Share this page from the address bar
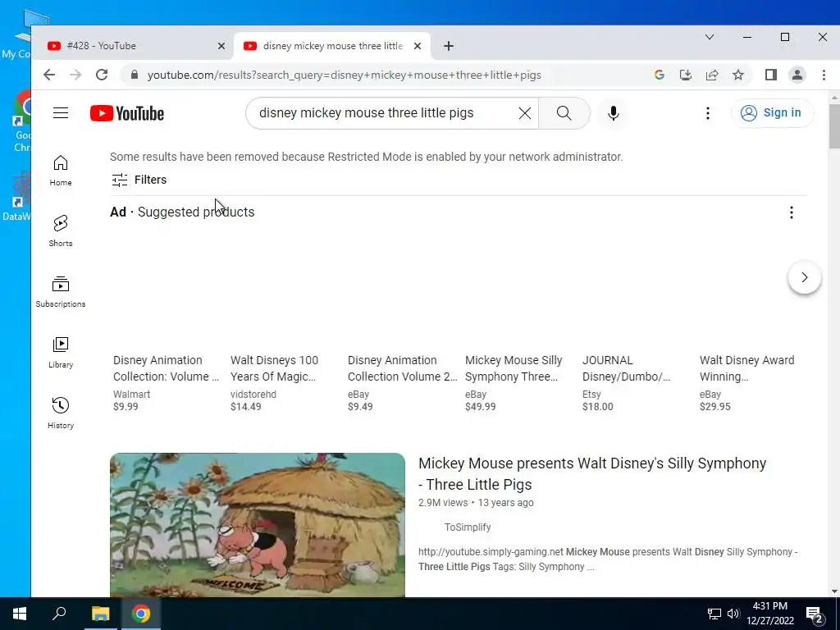840x630 pixels. click(712, 75)
